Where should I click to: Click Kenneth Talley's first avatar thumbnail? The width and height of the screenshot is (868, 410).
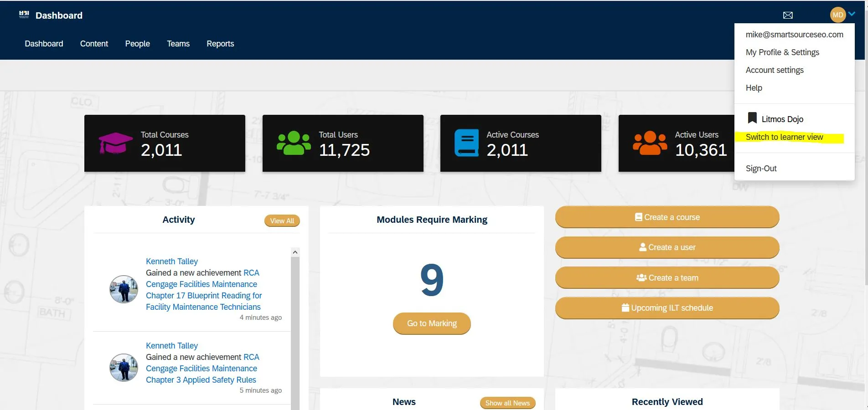click(x=124, y=289)
